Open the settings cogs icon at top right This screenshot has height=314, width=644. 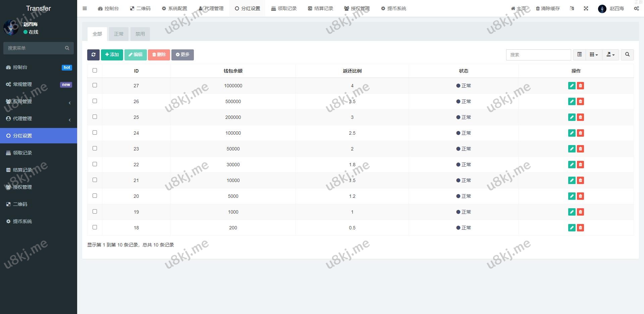click(636, 8)
